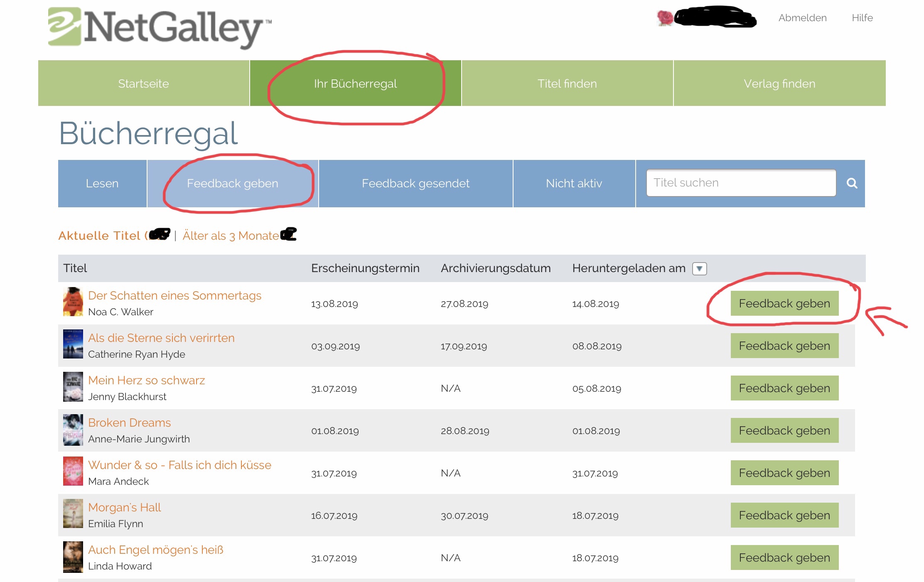Click archive date 27.08.2019
924x582 pixels.
tap(464, 304)
